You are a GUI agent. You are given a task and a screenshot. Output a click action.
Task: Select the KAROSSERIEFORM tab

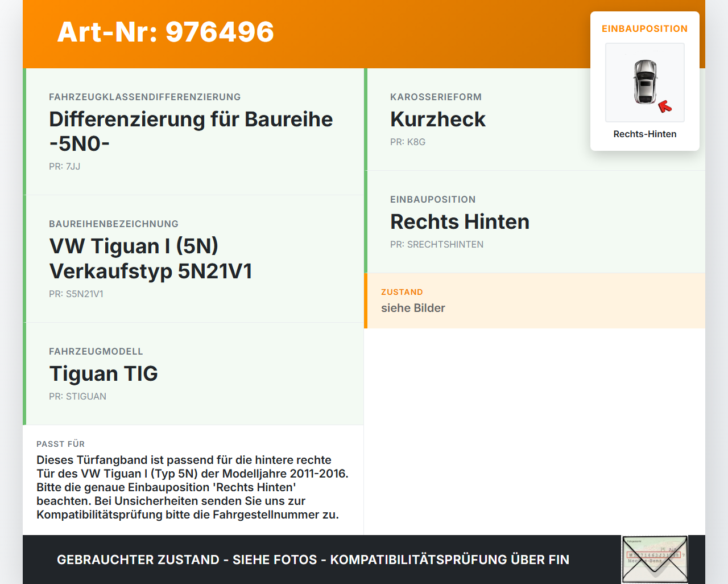pyautogui.click(x=436, y=97)
